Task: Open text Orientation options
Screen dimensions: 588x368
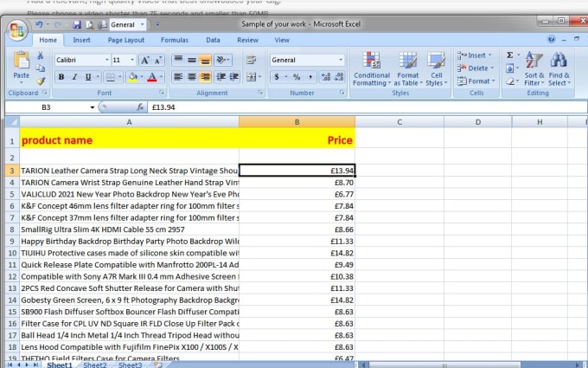Action: [x=223, y=60]
